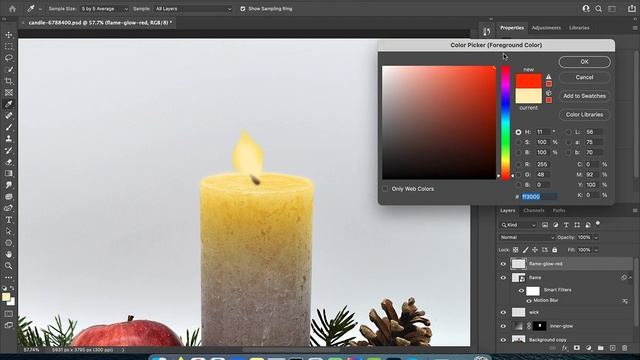This screenshot has height=360, width=640.
Task: Select the Rectangular Marquee tool
Action: pos(9,47)
